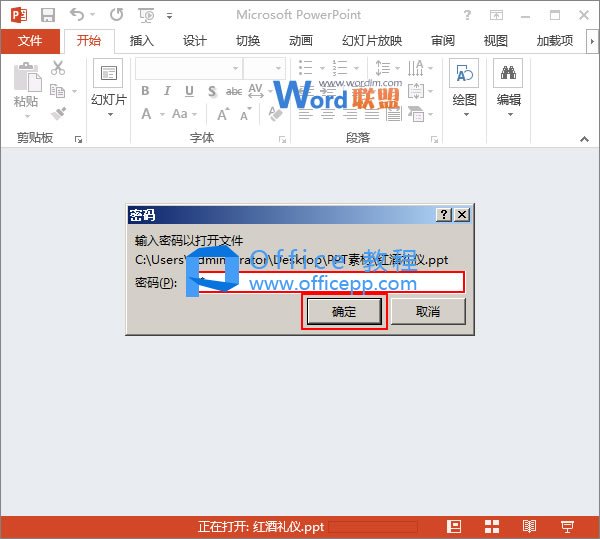
Task: Start Slide Show from status bar icon
Action: (x=567, y=526)
